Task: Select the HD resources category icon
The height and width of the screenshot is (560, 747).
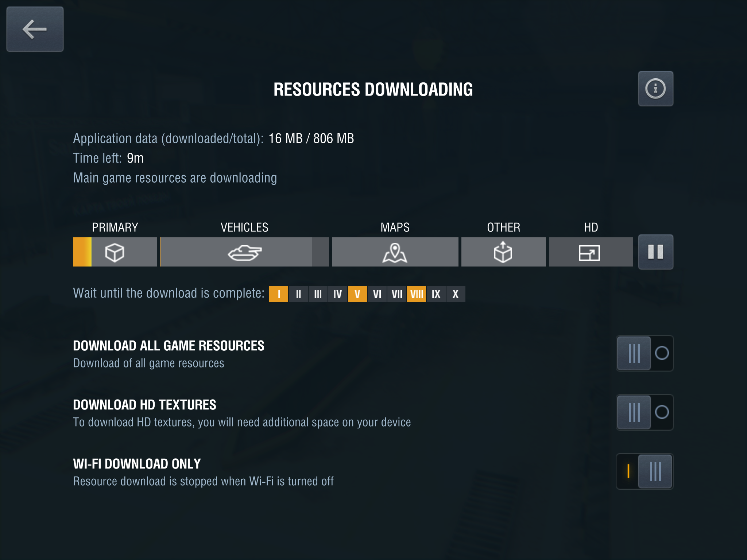Action: (x=588, y=252)
